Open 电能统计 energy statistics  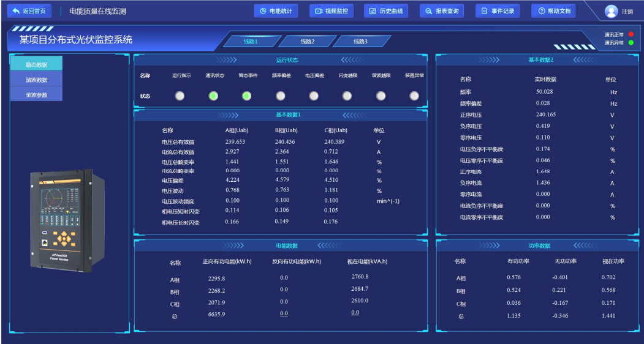[276, 11]
